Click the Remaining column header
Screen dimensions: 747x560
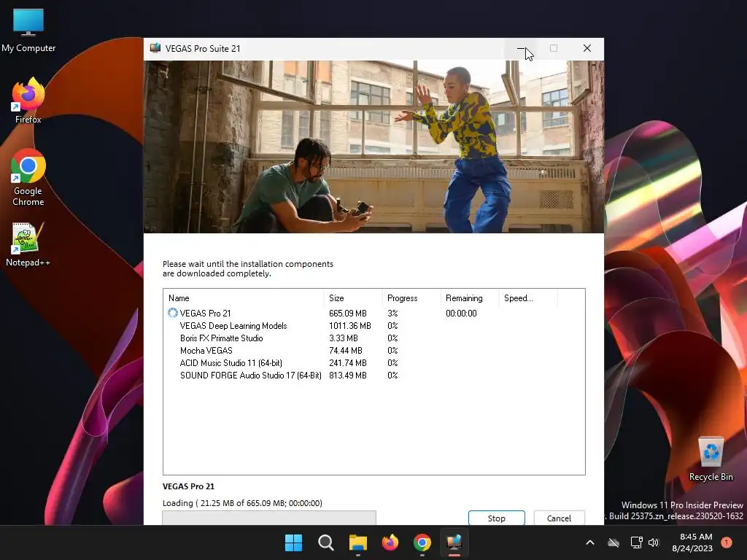point(469,298)
